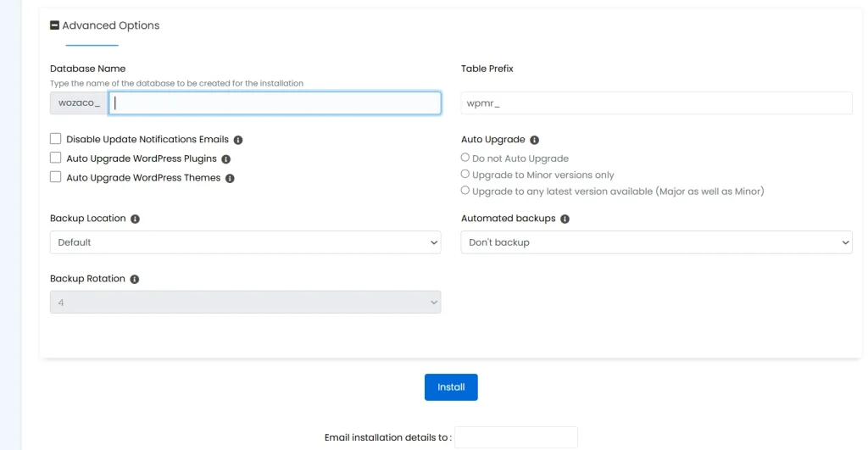The image size is (868, 450).
Task: Click the Advanced Options heading text
Action: coord(111,25)
